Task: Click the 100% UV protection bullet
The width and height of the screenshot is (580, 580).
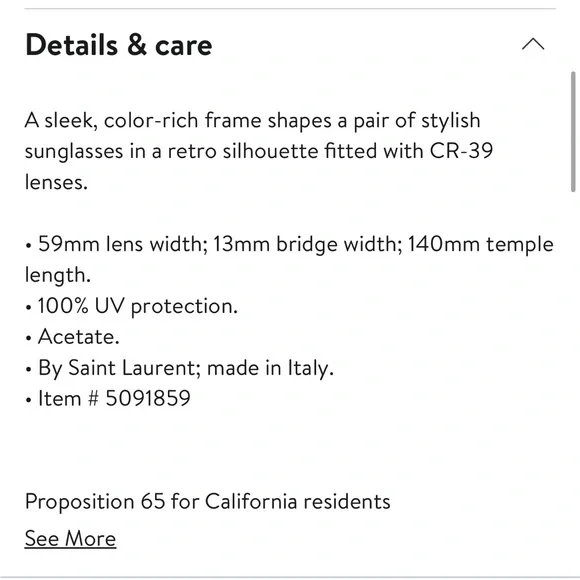Action: click(138, 306)
